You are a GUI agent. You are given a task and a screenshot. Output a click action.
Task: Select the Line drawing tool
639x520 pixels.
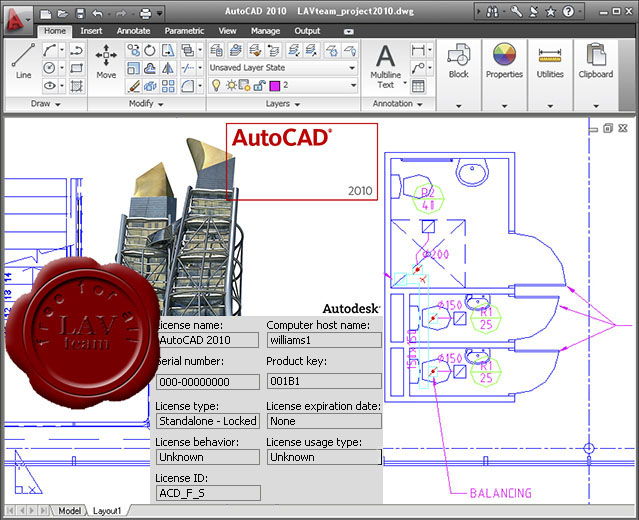tap(23, 60)
